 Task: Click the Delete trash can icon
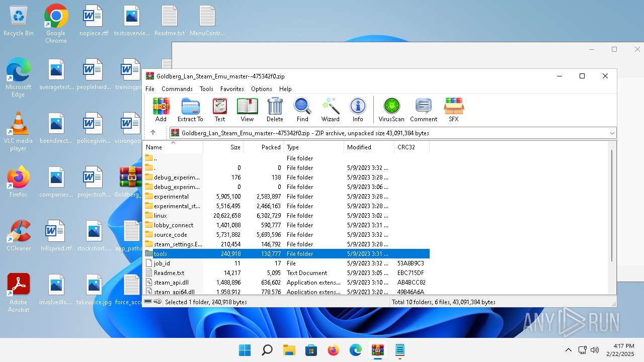click(275, 110)
